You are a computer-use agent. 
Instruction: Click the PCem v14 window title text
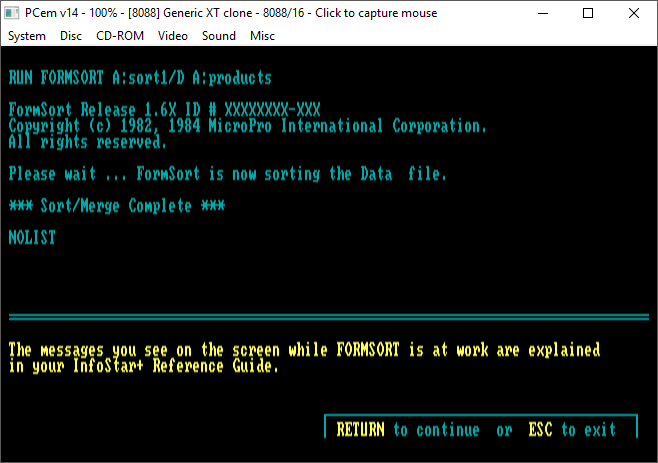[x=231, y=13]
